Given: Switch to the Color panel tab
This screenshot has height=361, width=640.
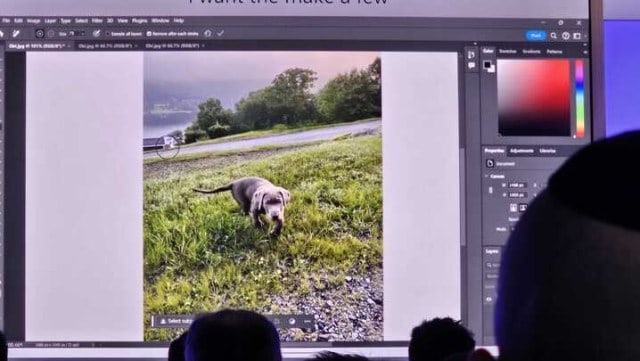Looking at the screenshot, I should pyautogui.click(x=488, y=51).
